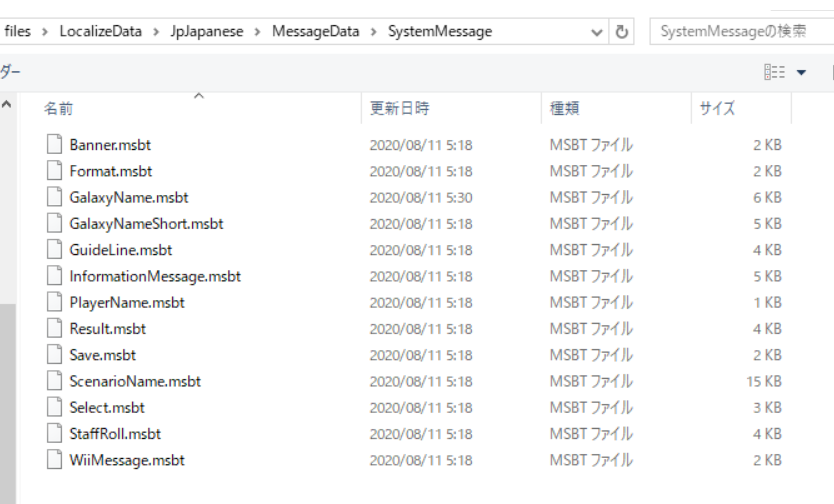Select the InformationMessage.msbt file name

point(155,276)
